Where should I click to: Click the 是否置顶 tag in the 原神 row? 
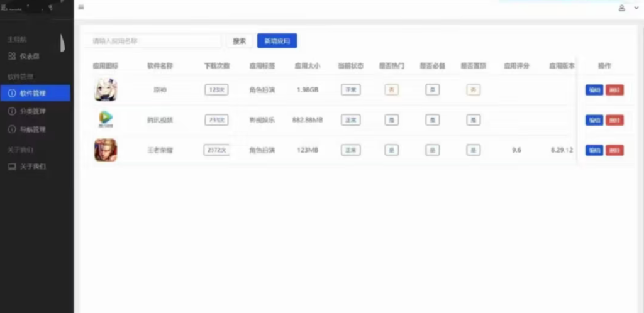(474, 90)
